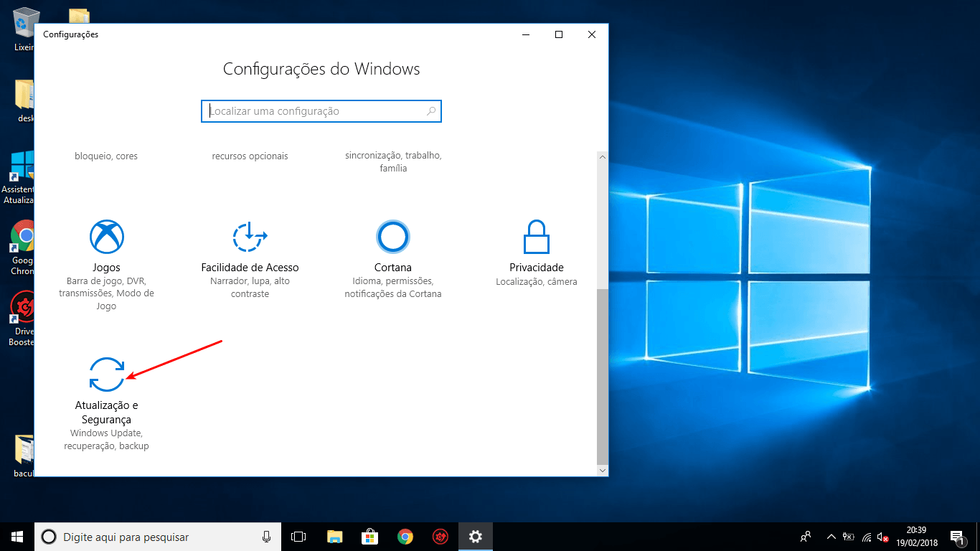The height and width of the screenshot is (551, 980).
Task: Open the Action Center notifications icon
Action: (957, 537)
